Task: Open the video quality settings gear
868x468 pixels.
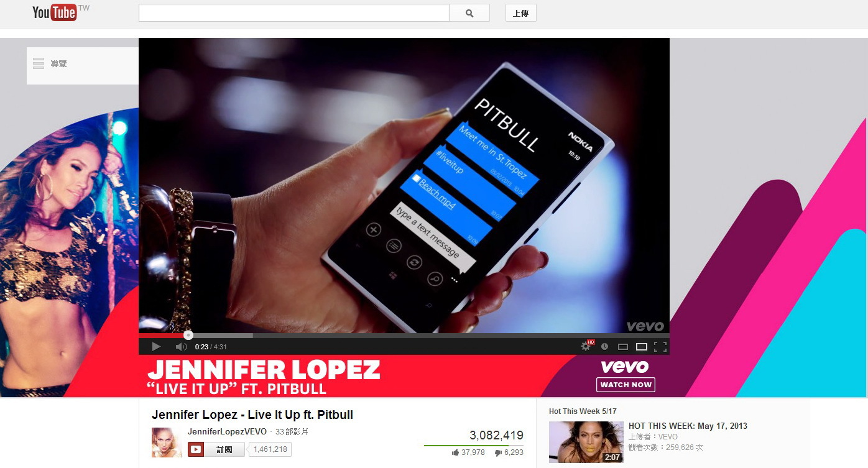Action: 586,346
